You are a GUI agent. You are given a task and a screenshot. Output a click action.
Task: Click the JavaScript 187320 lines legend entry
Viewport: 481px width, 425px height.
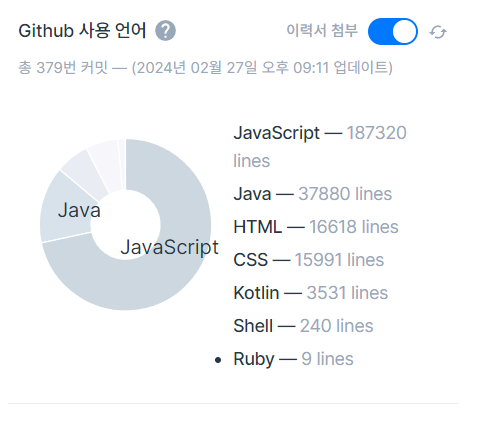click(x=320, y=147)
